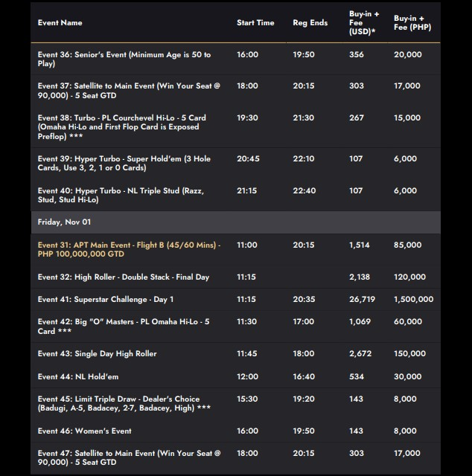This screenshot has height=476, width=472.
Task: Click the Buy-in + Fee (PHP) header
Action: point(412,23)
